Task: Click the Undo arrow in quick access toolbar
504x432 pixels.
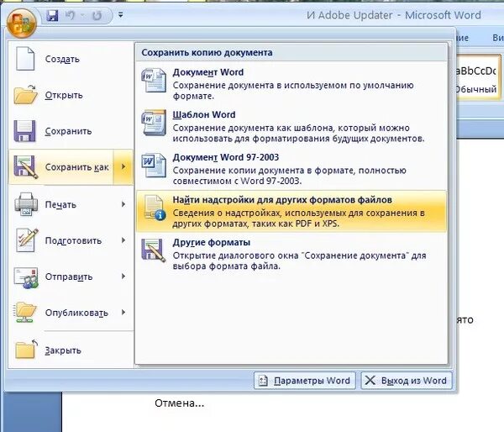Action: tap(70, 15)
